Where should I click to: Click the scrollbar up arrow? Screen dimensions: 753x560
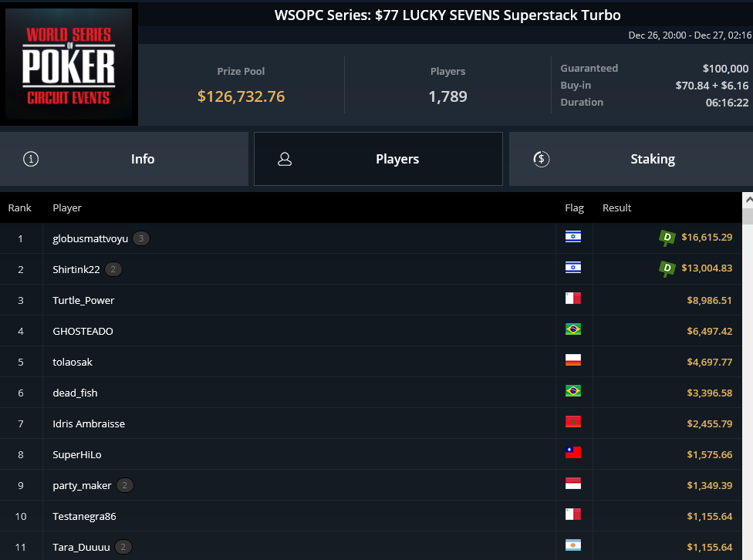[x=748, y=200]
